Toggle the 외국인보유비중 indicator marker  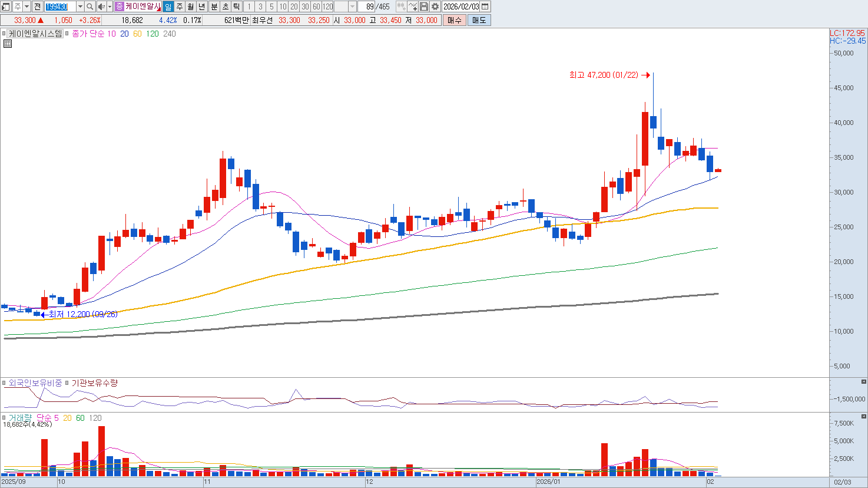tap(5, 383)
